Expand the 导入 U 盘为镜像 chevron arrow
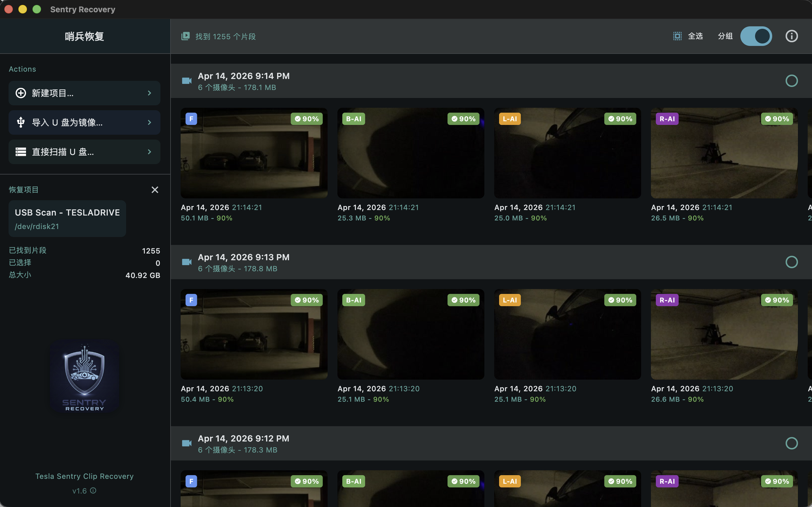Image resolution: width=812 pixels, height=507 pixels. [x=149, y=122]
